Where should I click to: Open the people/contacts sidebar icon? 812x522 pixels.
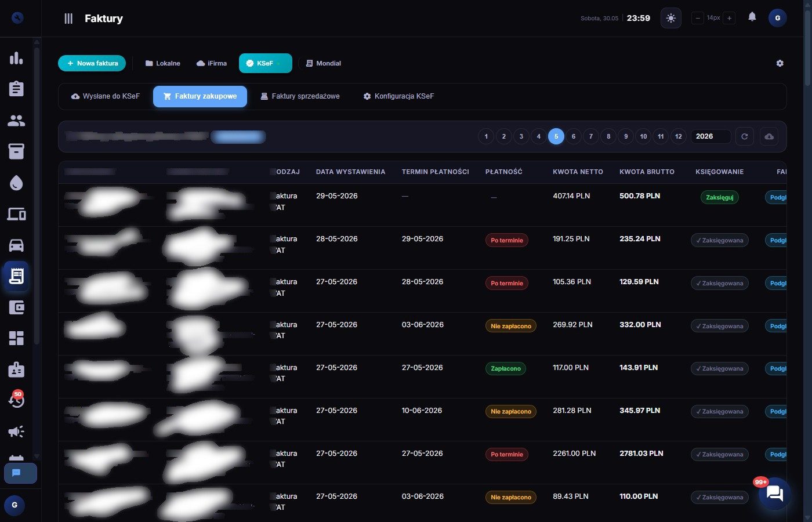tap(16, 121)
